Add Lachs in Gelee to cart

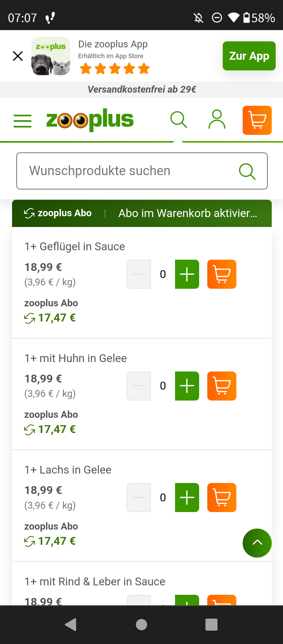222,497
